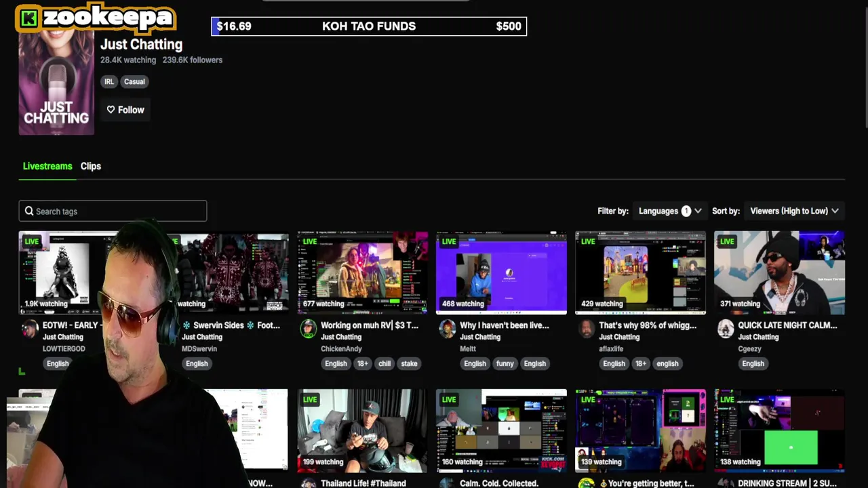The width and height of the screenshot is (868, 488).
Task: Open Meltt stream thumbnail with 468 watching
Action: (x=501, y=272)
